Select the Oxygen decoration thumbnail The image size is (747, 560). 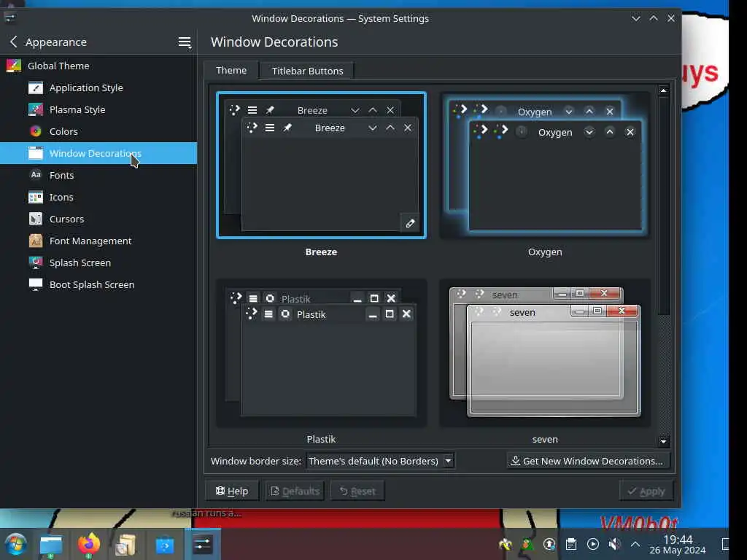pos(544,166)
